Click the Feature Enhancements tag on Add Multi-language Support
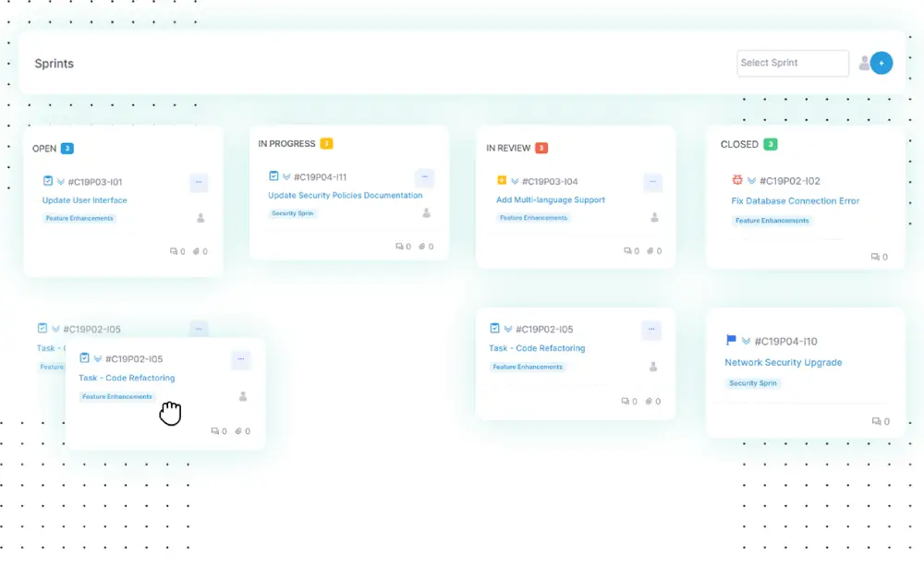Screen dimensions: 924x567 click(533, 218)
